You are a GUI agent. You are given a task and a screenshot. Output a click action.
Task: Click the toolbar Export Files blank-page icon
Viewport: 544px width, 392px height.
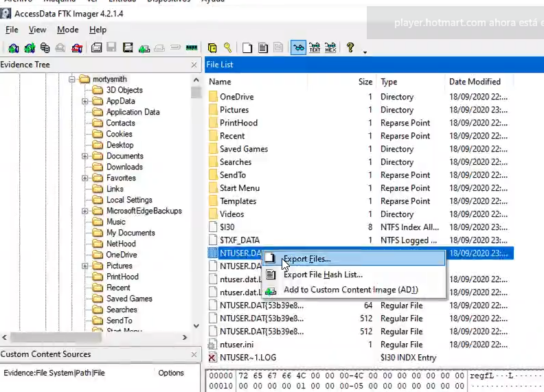pos(247,48)
